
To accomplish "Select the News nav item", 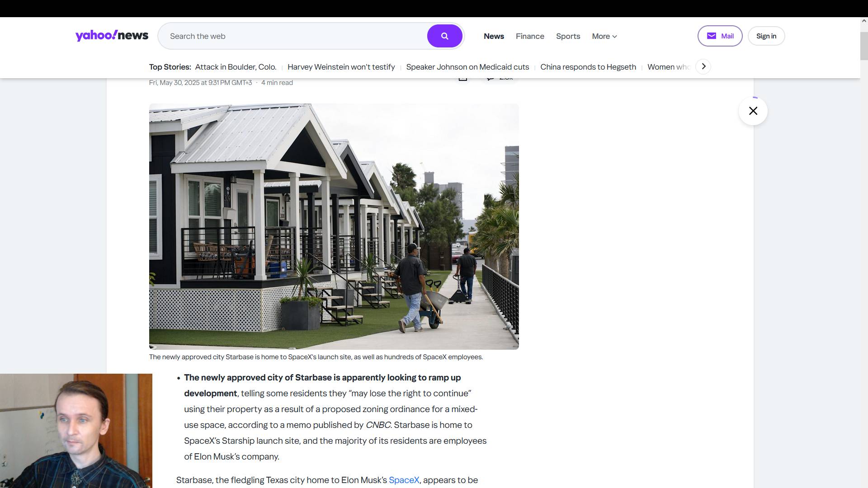I will 494,36.
